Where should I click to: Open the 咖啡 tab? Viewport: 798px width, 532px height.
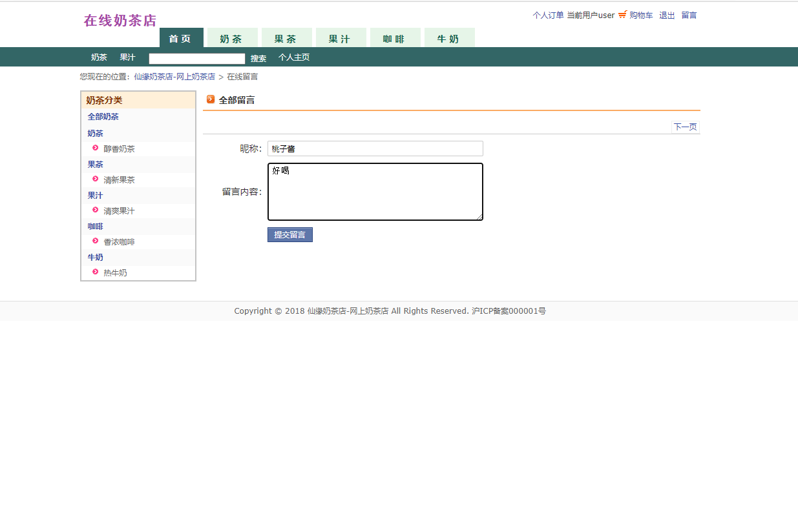click(395, 38)
